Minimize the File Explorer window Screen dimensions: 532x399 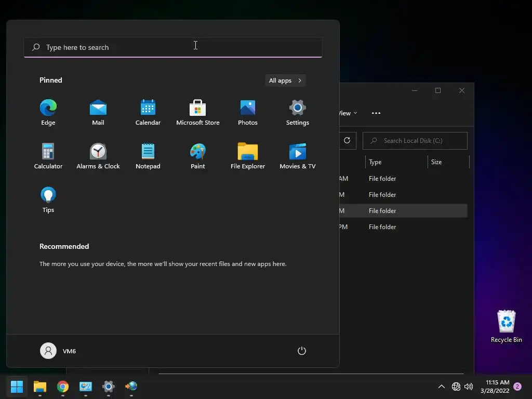[x=415, y=90]
